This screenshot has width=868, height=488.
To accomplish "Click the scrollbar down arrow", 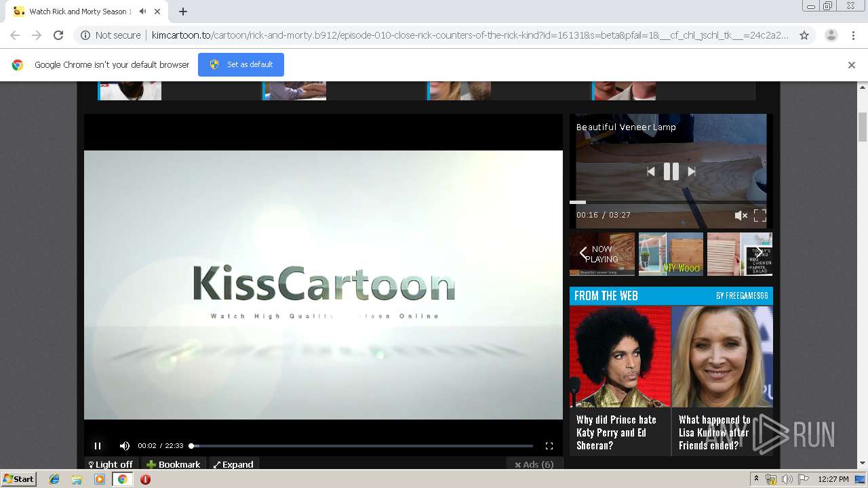I will pos(863,464).
